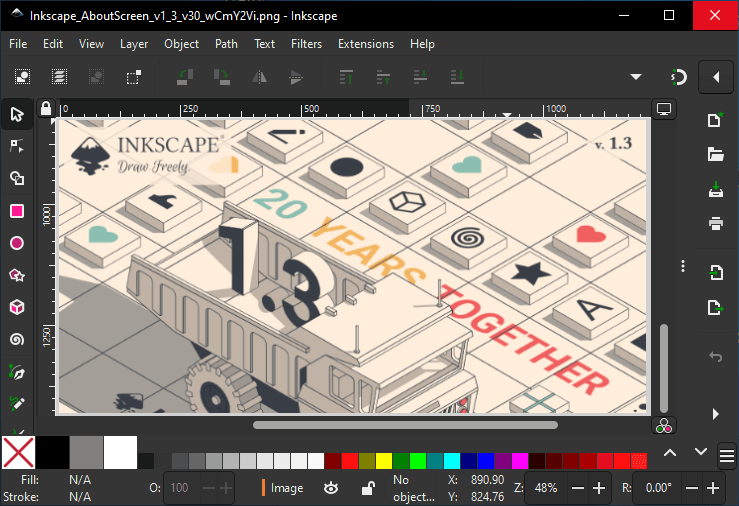Toggle snapping in the top toolbar
739x506 pixels.
[678, 77]
